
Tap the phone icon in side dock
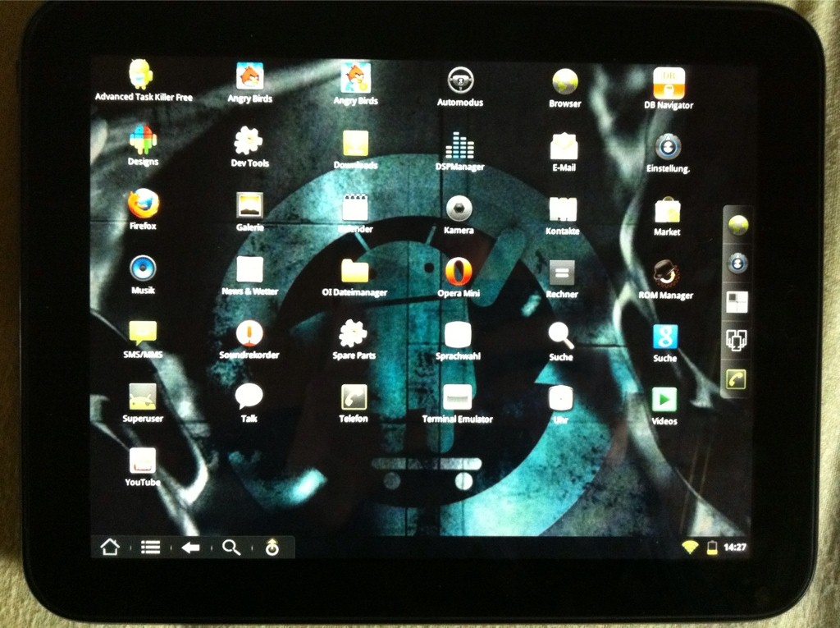(736, 379)
